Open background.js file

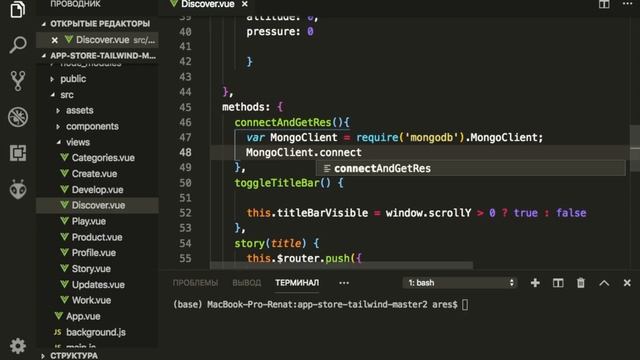[x=96, y=332]
